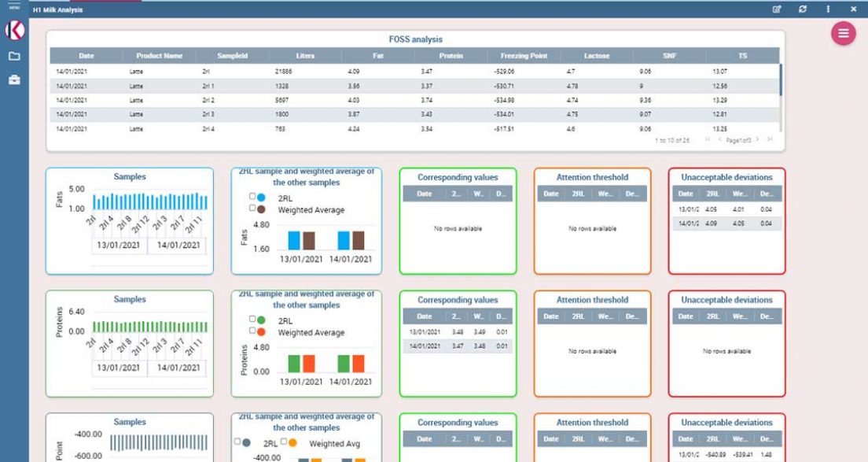Click the TS value 13.29 cell
This screenshot has height=462, width=868.
[x=719, y=100]
